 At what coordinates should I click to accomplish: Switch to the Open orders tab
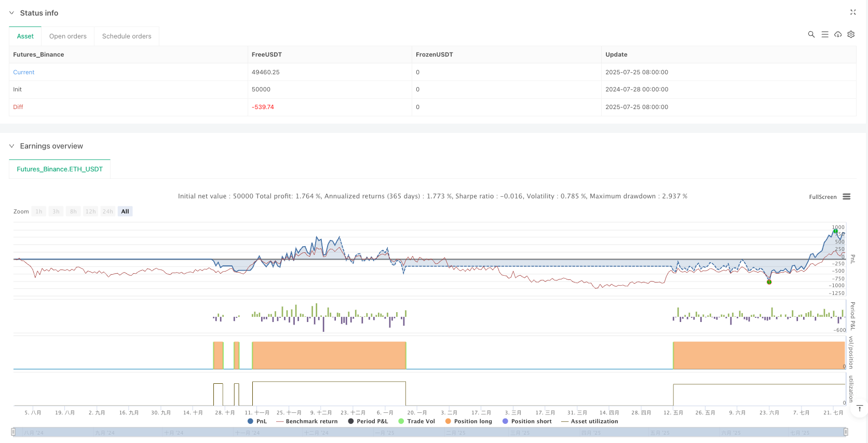pos(68,36)
